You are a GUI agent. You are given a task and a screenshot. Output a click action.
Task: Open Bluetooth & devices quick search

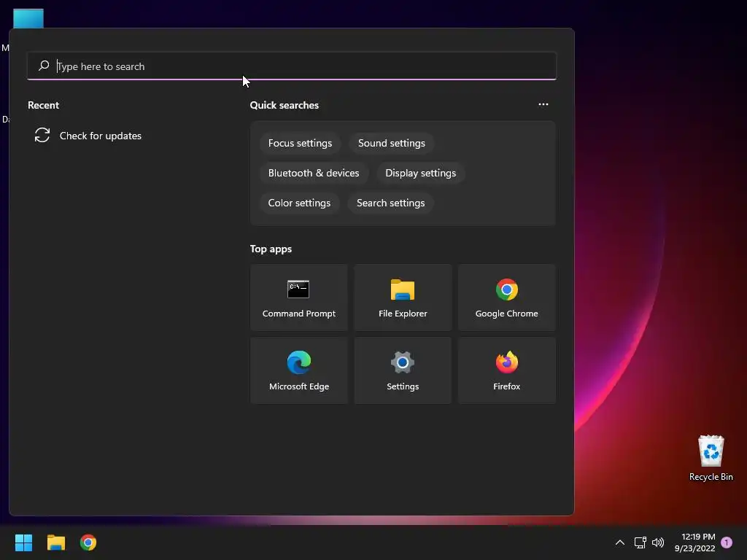314,174
